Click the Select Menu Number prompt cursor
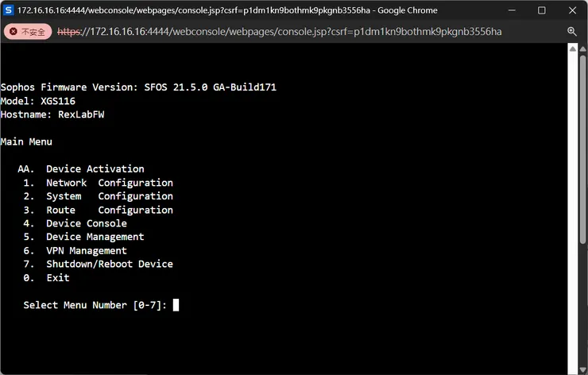The height and width of the screenshot is (375, 588). click(176, 305)
